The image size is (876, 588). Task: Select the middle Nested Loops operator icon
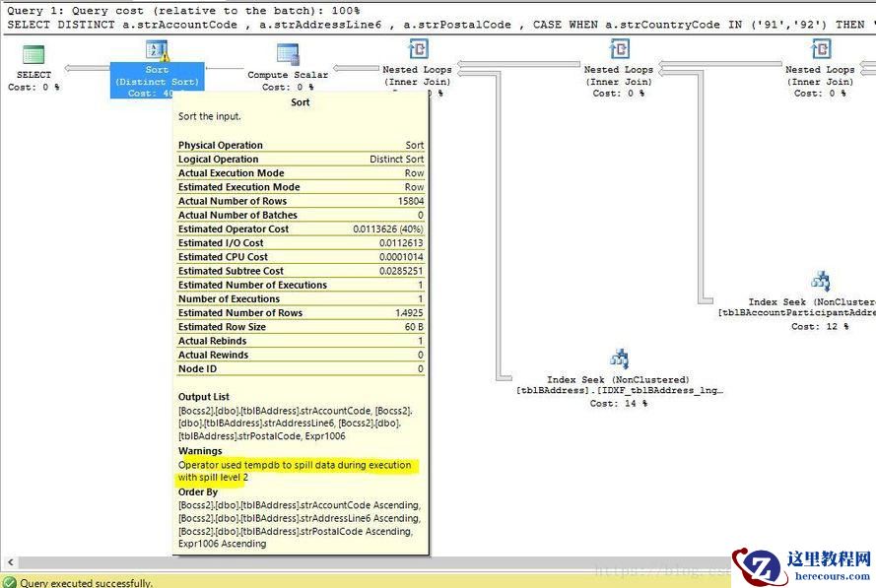(x=619, y=49)
